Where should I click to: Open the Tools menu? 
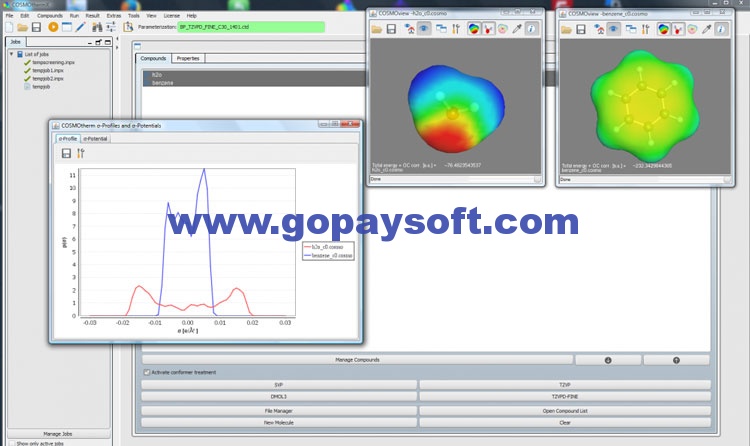click(134, 16)
